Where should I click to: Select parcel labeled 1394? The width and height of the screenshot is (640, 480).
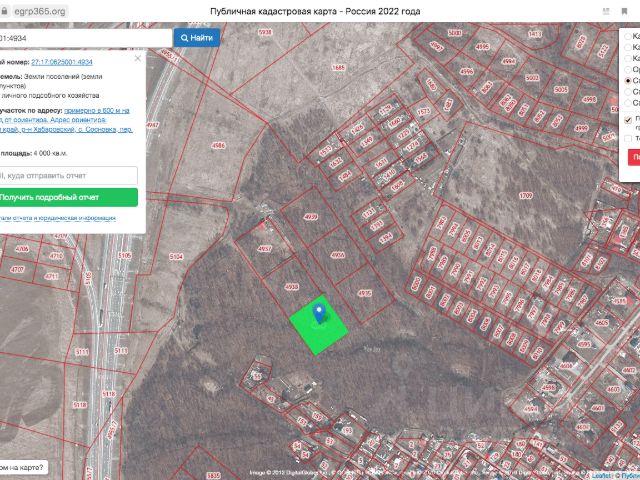[x=386, y=238]
